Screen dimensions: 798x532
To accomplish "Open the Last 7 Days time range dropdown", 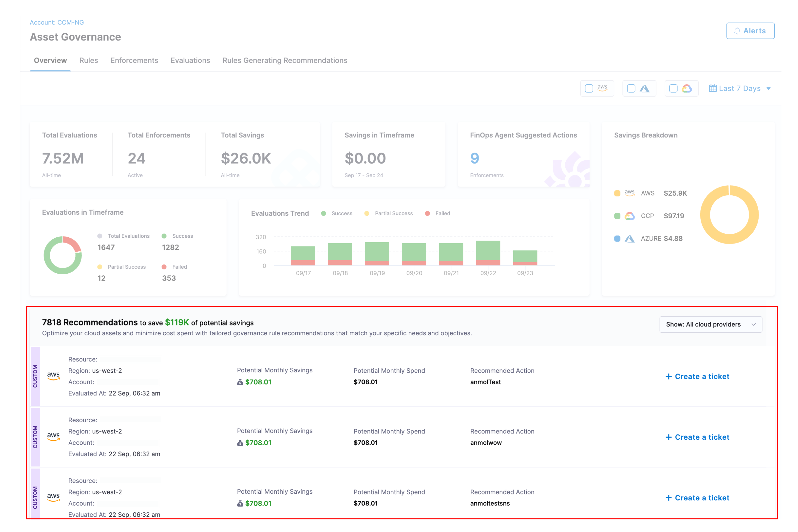I will tap(740, 89).
